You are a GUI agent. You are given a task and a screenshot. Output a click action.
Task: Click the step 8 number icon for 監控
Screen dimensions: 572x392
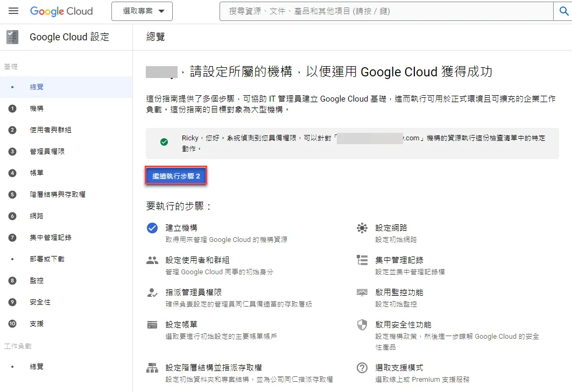(12, 280)
